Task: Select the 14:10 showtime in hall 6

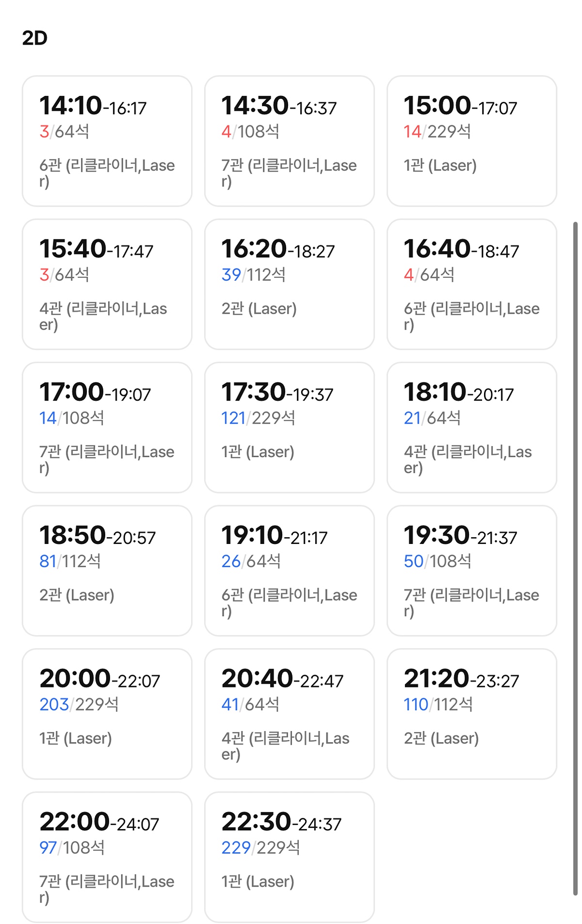Action: click(107, 141)
